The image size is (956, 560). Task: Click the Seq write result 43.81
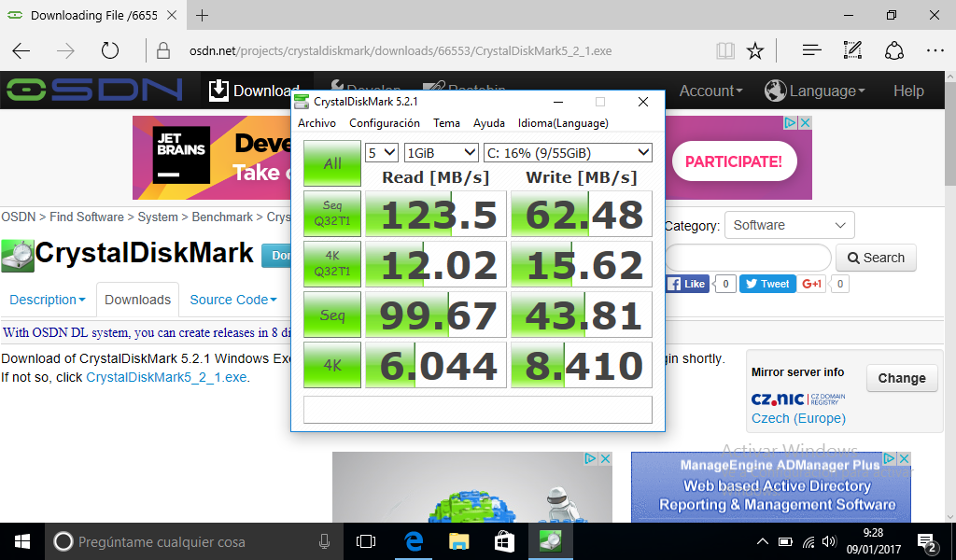(x=582, y=315)
